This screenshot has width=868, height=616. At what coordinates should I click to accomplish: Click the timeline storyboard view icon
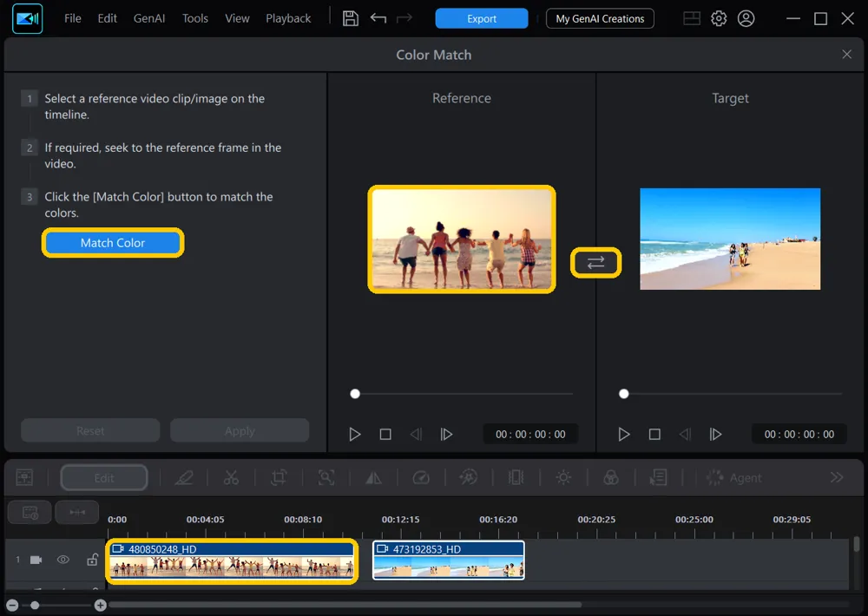[x=30, y=512]
